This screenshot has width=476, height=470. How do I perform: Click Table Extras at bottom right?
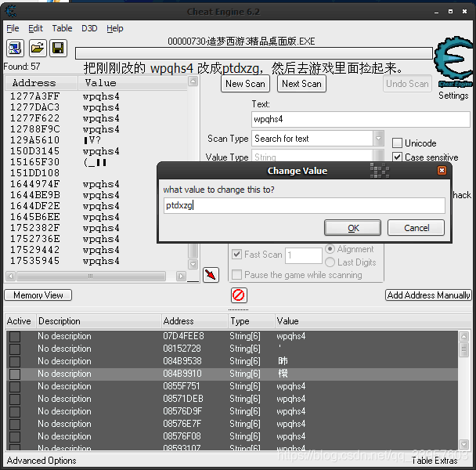point(435,461)
